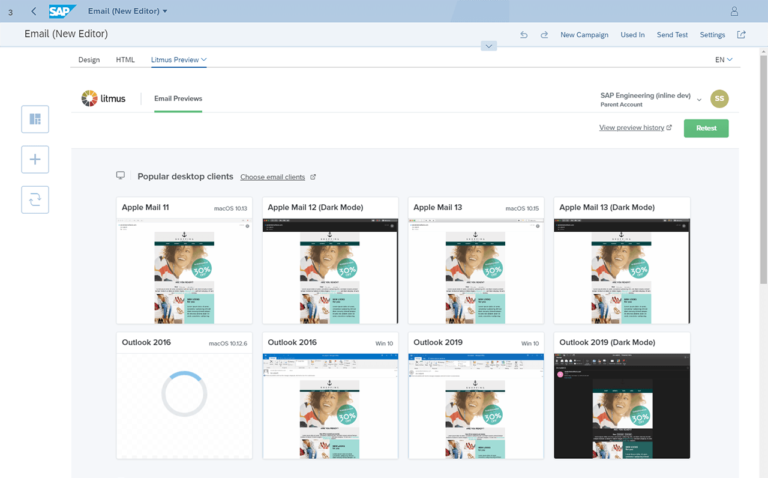Open the Apple Mail 13 macOS 10.15 preview
Screen dimensions: 768x478
pyautogui.click(x=476, y=261)
